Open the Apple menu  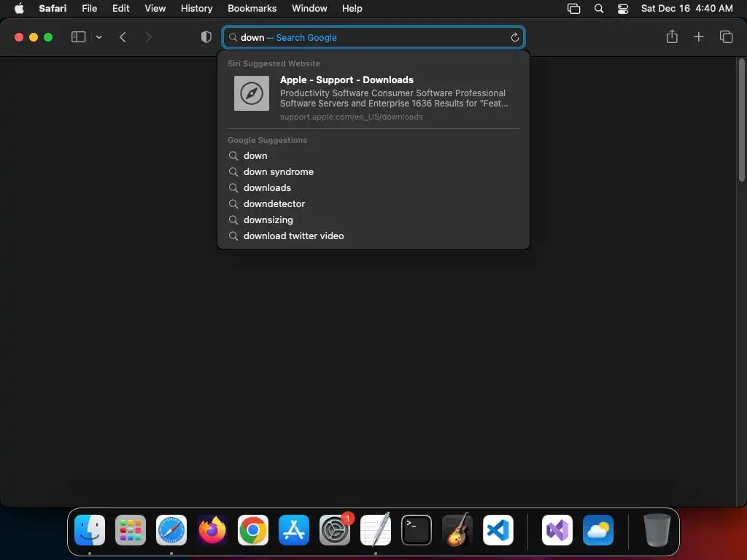click(19, 8)
